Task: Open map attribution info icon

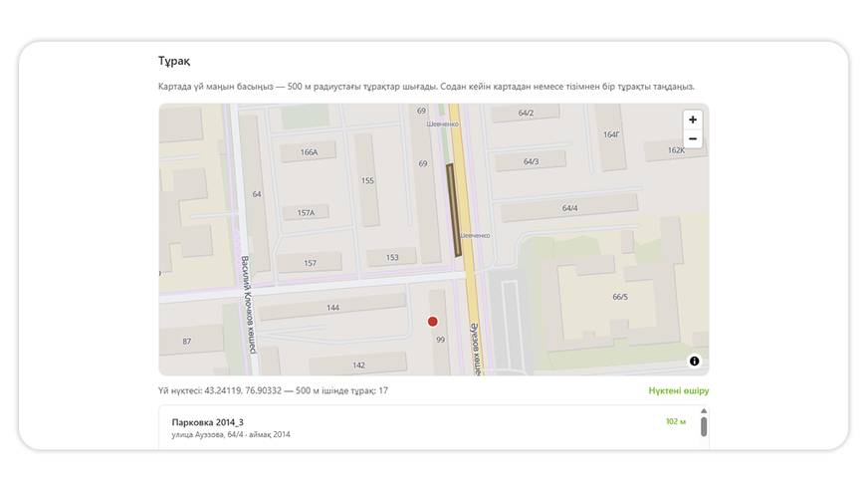Action: 694,362
